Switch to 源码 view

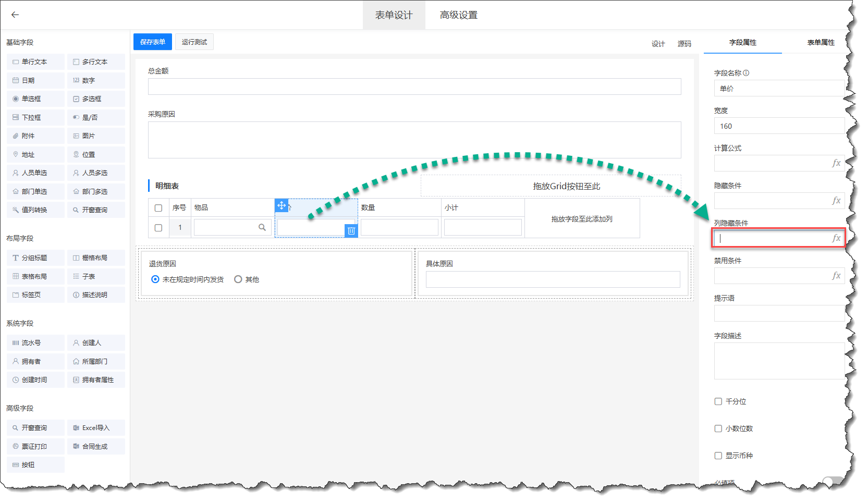684,44
